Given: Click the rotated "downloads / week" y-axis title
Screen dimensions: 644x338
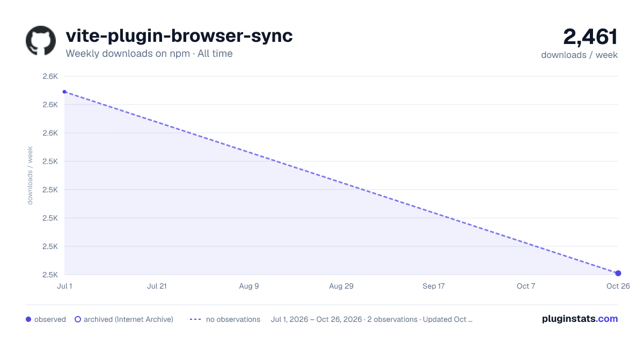Looking at the screenshot, I should [30, 175].
